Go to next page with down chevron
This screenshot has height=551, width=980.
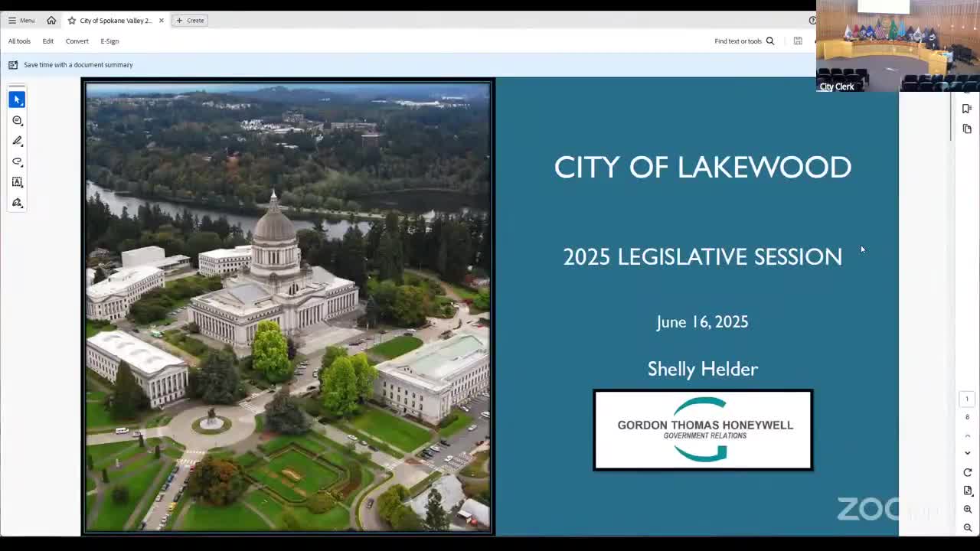[967, 453]
